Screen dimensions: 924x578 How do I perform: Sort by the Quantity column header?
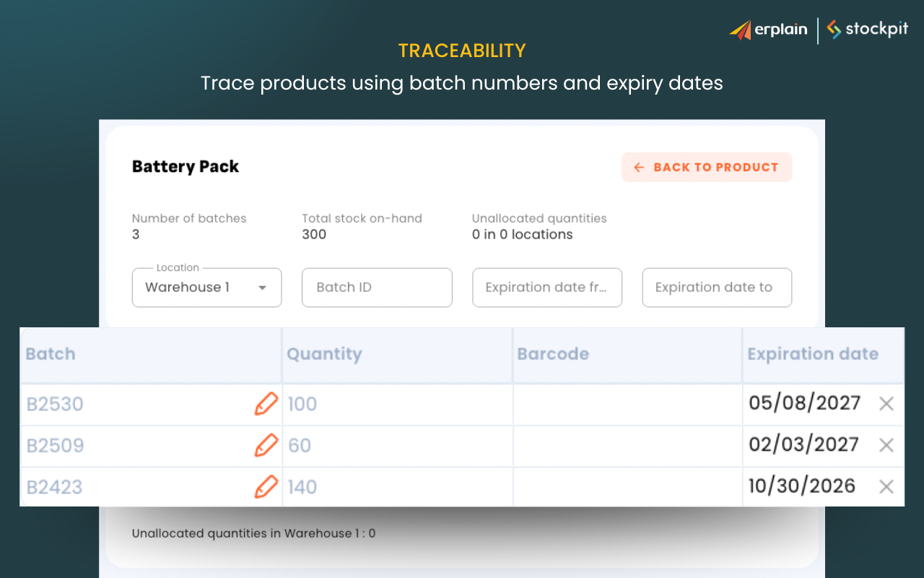click(324, 354)
